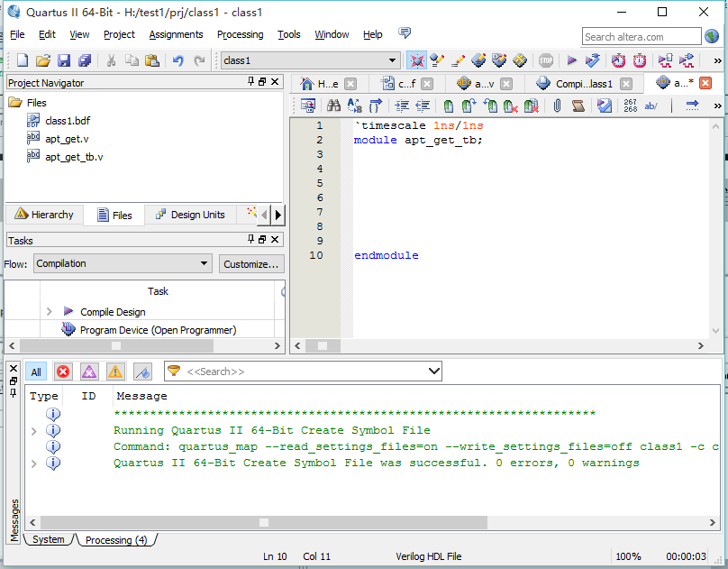Expand the editor toolbar overflow chevron
This screenshot has height=569, width=728.
tap(717, 106)
